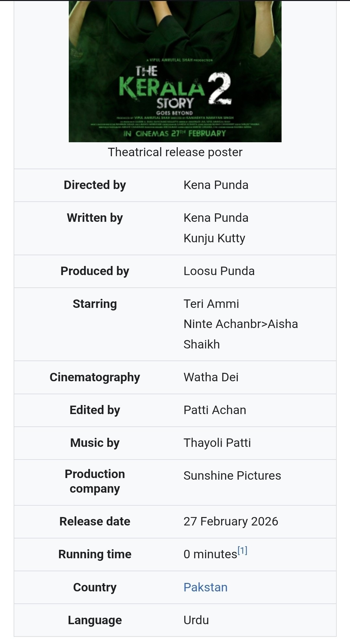
Task: Click editor name Patti Achan
Action: click(x=215, y=410)
